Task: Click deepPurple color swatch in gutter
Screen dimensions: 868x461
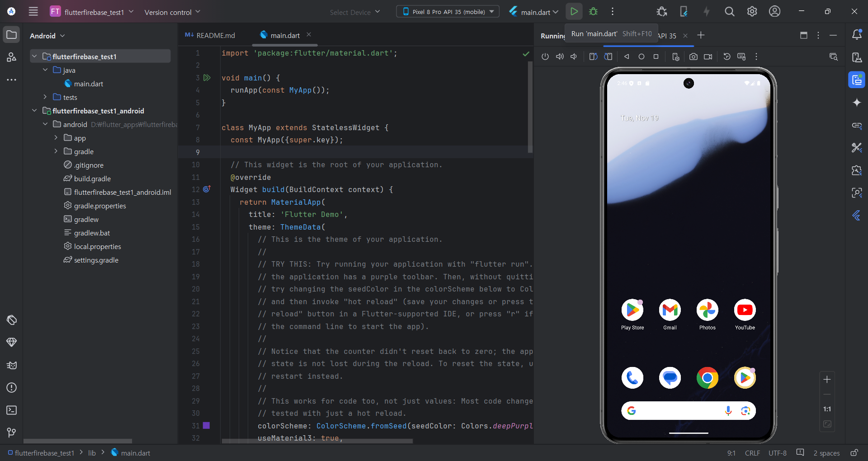Action: click(x=206, y=425)
